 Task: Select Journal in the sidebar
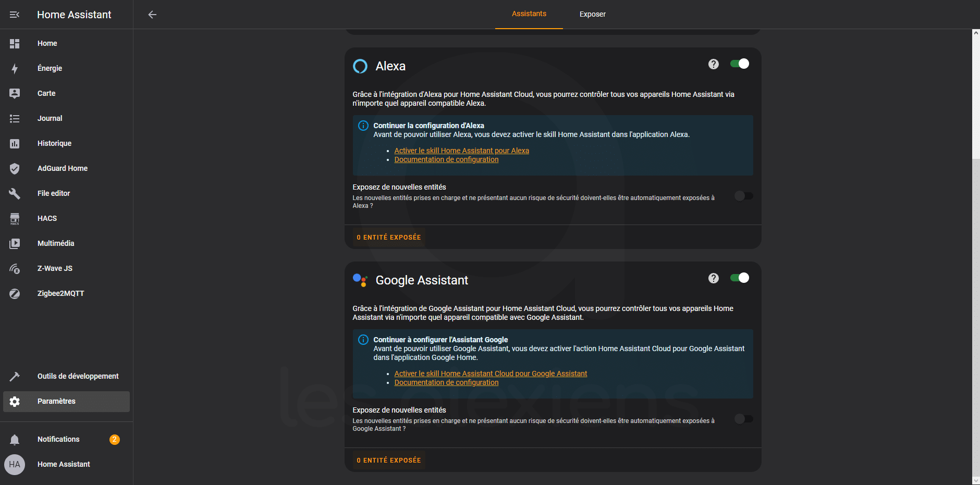[x=66, y=118]
